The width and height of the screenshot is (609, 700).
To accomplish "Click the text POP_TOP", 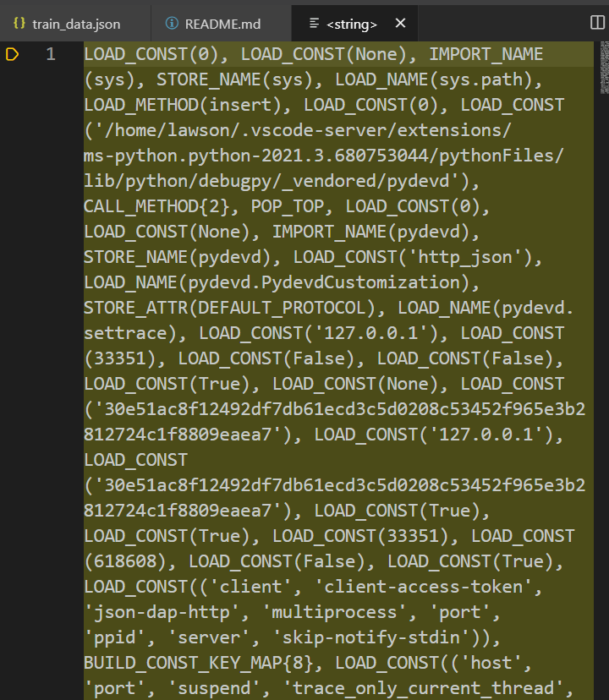I will [x=287, y=206].
